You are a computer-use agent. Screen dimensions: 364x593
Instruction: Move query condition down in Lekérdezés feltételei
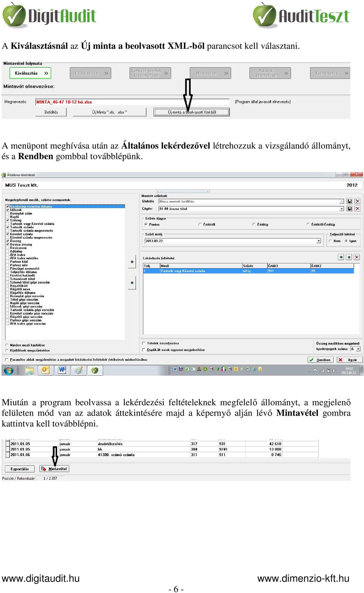click(x=341, y=257)
